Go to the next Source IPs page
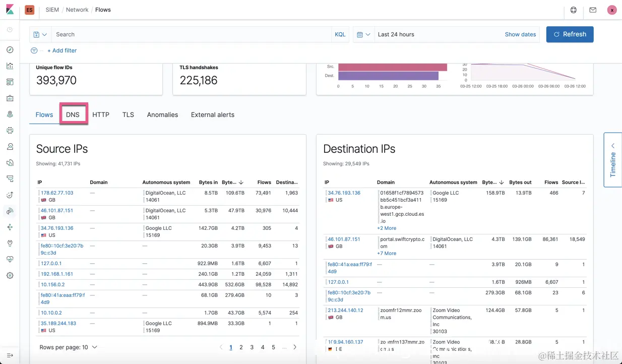 [x=295, y=347]
